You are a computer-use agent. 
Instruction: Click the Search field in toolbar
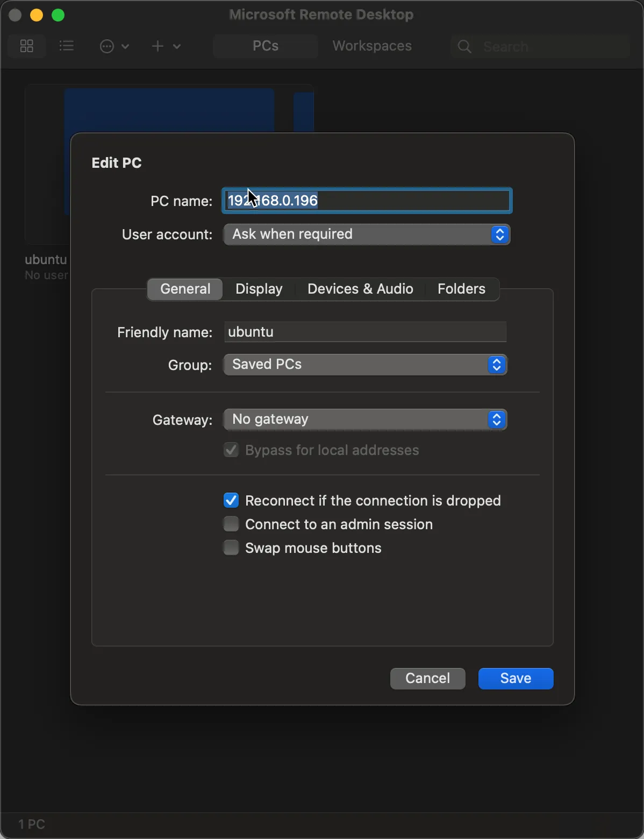(540, 47)
